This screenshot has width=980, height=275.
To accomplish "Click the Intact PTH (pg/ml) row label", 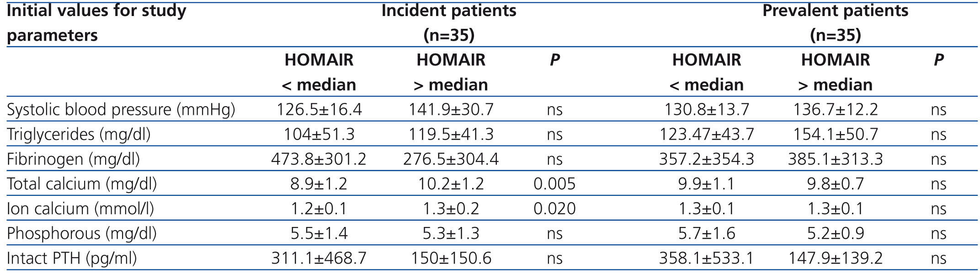I will 72,258.
